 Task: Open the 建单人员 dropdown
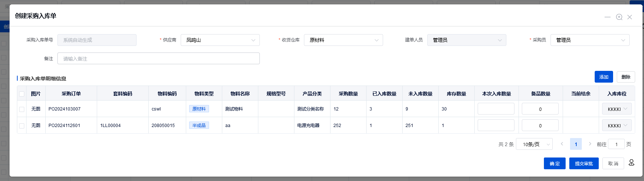[x=467, y=40]
